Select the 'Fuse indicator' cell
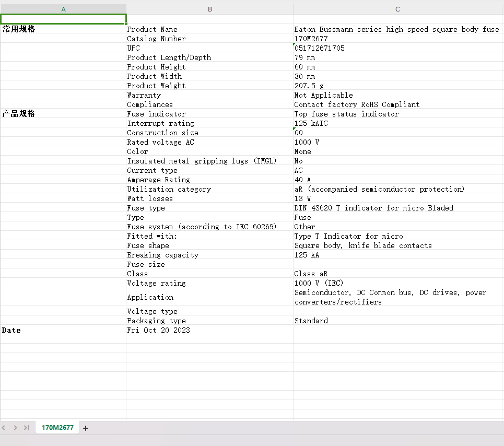This screenshot has height=446, width=504. (209, 114)
